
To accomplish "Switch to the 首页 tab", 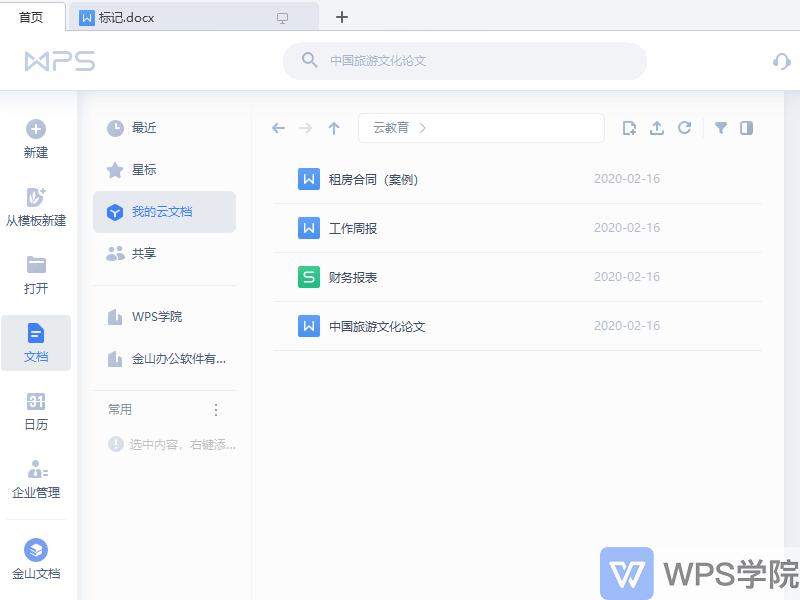I will (32, 17).
